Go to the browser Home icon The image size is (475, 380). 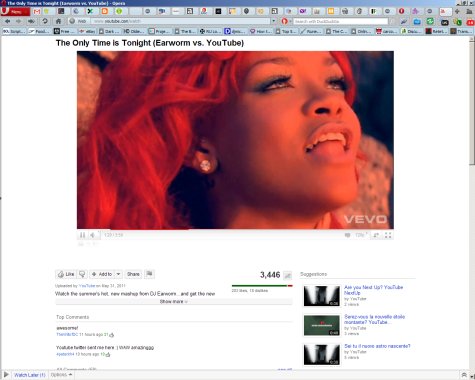pos(58,21)
